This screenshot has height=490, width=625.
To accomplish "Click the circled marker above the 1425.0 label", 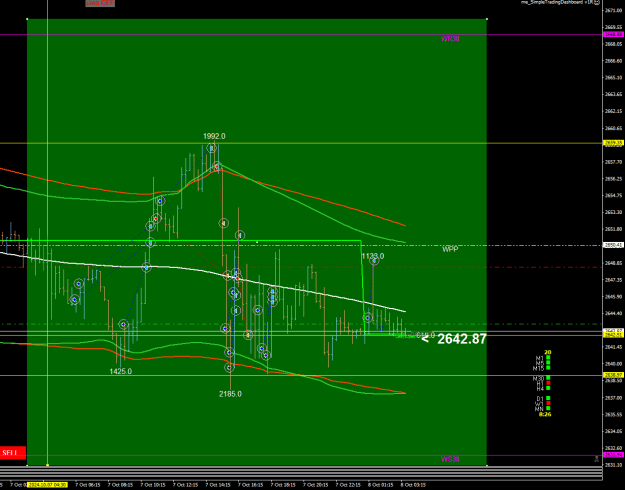I will (124, 325).
